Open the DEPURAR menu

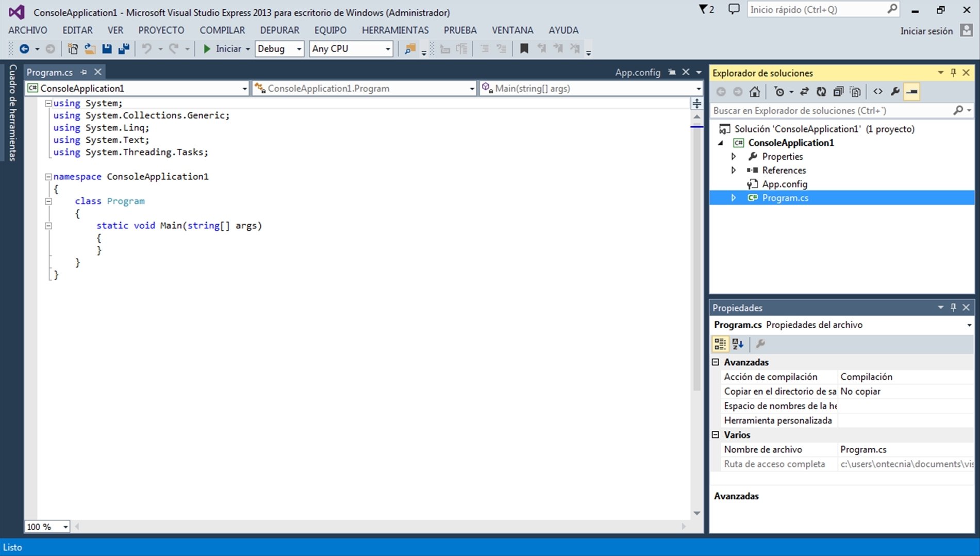point(279,30)
